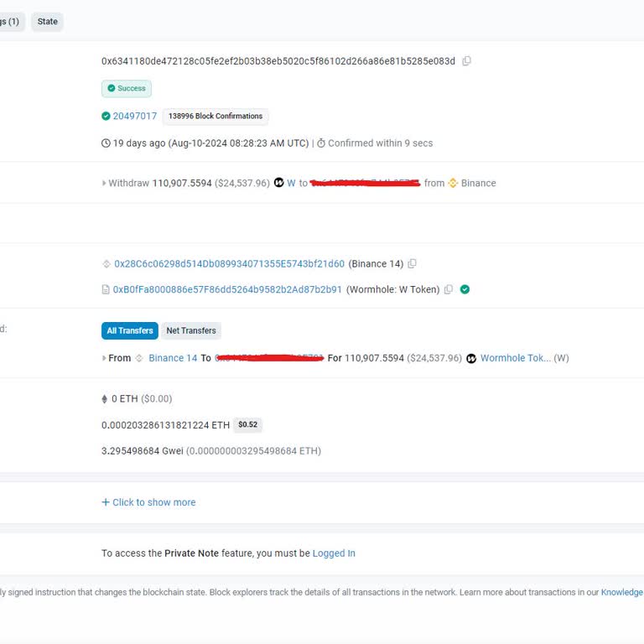Screen dimensions: 644x644
Task: Click the contract file icon before 0xB0fFa address
Action: point(106,290)
